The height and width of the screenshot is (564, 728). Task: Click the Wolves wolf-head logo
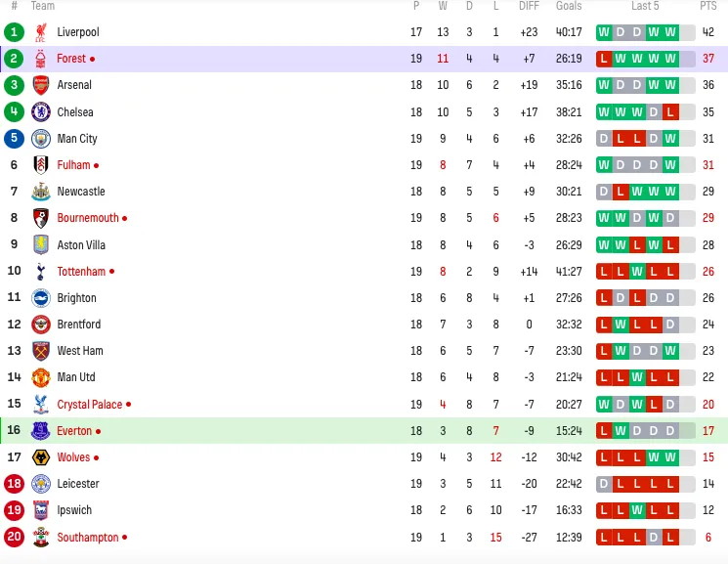point(41,457)
